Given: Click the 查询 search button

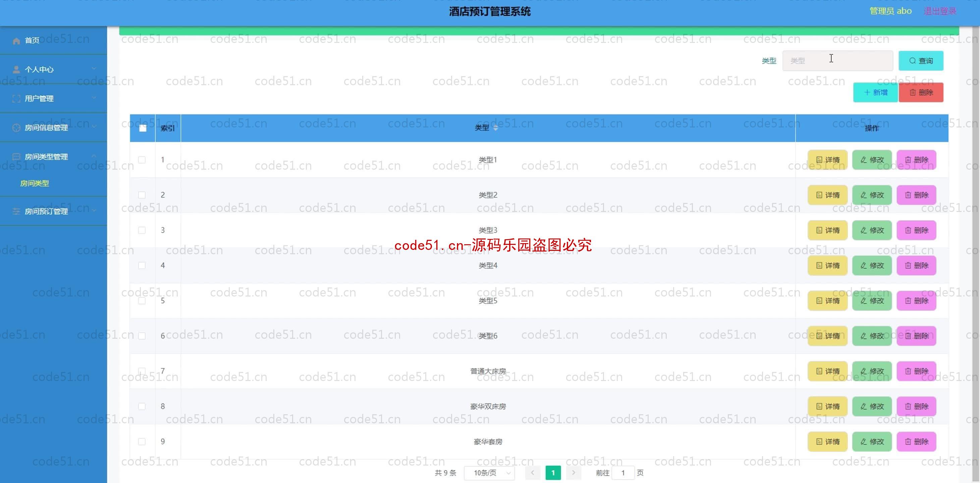Looking at the screenshot, I should (x=921, y=61).
